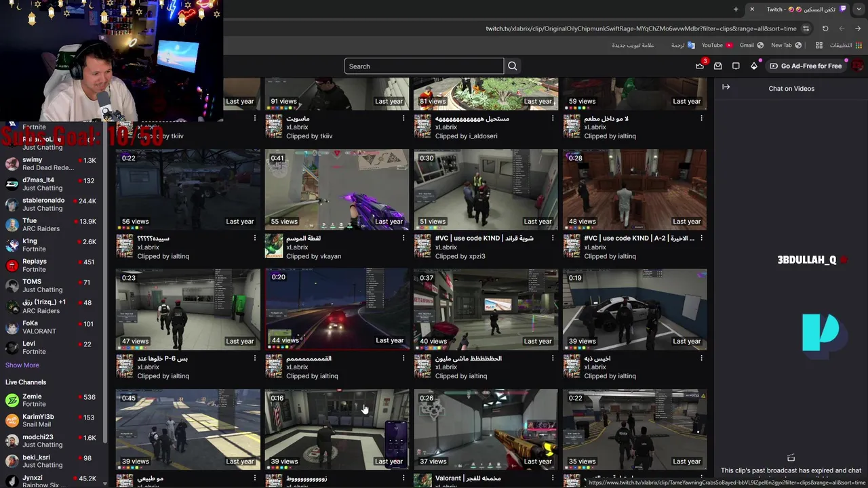Open k1ng Fortnite channel in sidebar
This screenshot has height=488, width=868.
tap(52, 245)
